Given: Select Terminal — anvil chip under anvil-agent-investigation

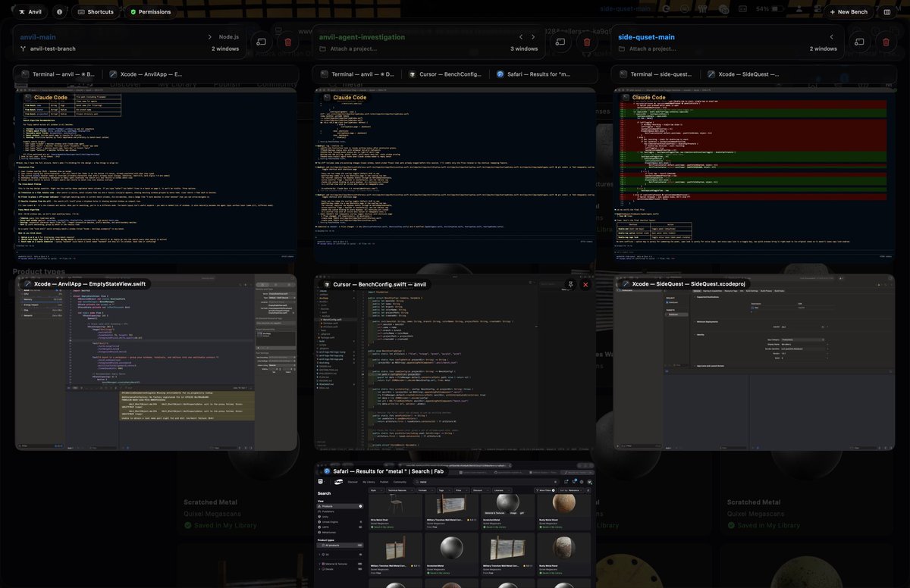Looking at the screenshot, I should 356,74.
